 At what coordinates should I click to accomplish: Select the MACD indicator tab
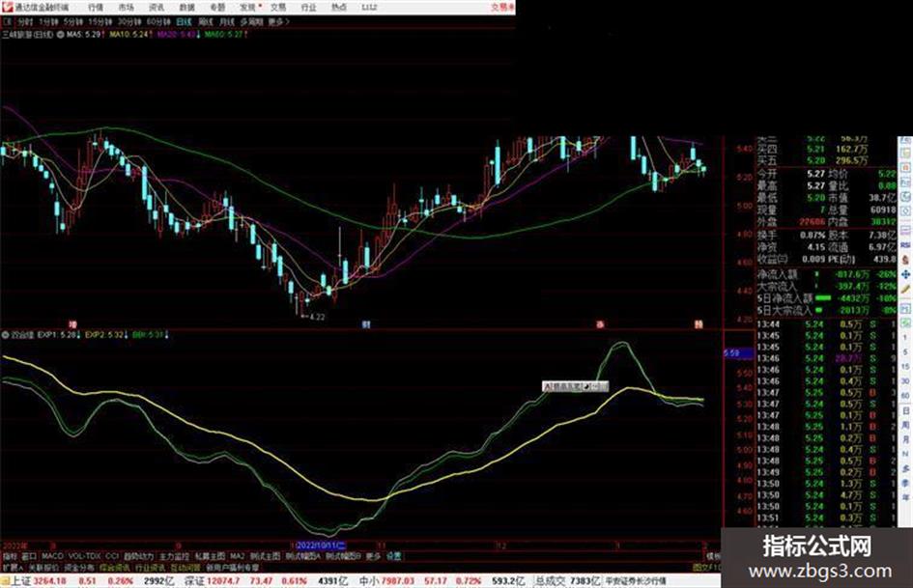click(52, 556)
